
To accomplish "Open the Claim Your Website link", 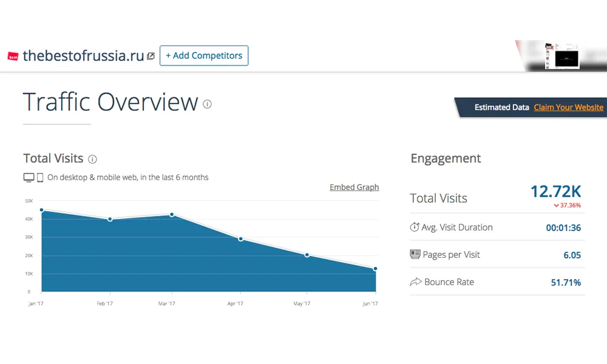I will 568,107.
